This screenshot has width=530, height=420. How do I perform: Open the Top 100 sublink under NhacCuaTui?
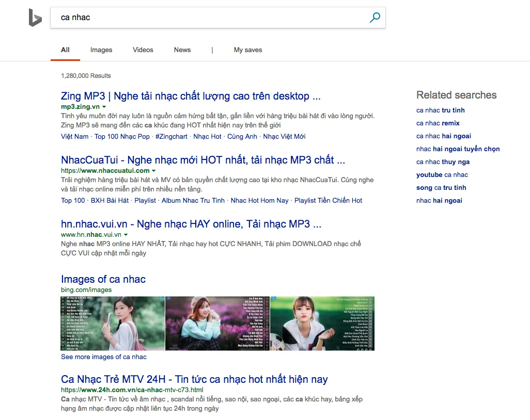coord(73,201)
